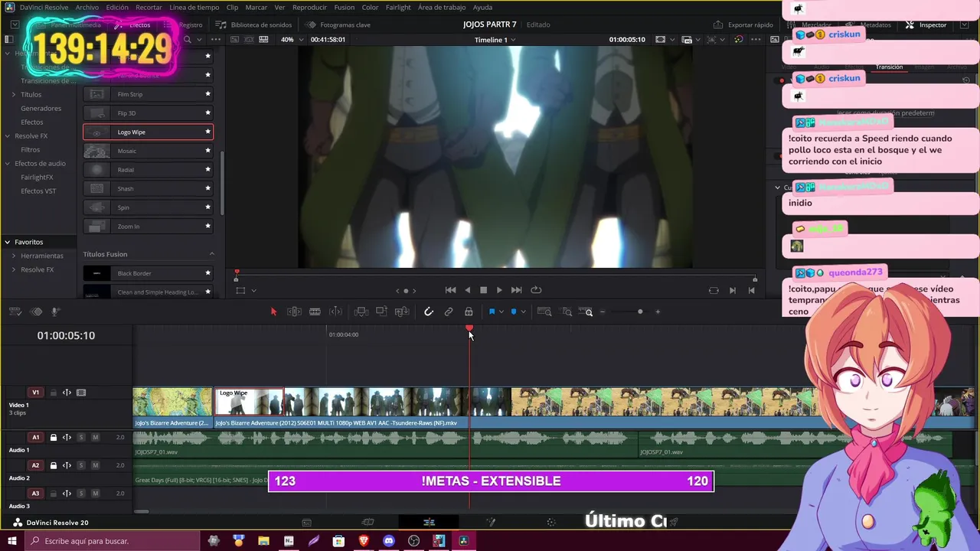980x551 pixels.
Task: Expand the Resolve FX category
Action: click(7, 135)
